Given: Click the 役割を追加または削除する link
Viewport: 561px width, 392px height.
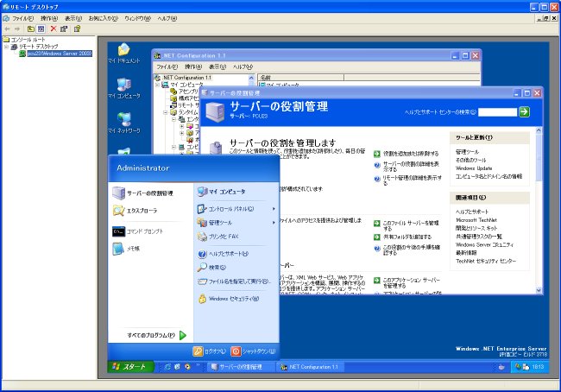Looking at the screenshot, I should pos(410,154).
